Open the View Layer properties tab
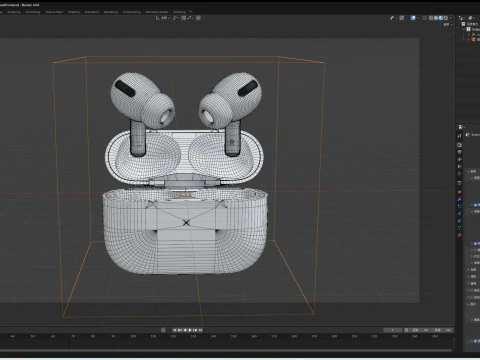 click(459, 159)
